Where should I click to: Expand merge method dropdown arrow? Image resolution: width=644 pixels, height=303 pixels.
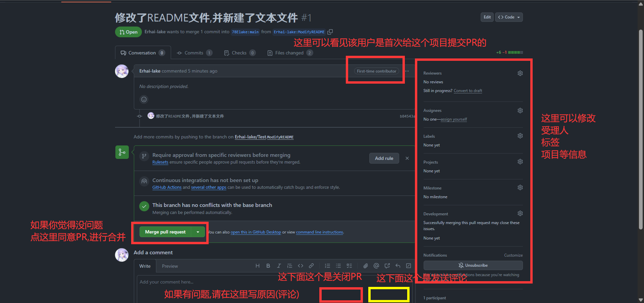(198, 232)
